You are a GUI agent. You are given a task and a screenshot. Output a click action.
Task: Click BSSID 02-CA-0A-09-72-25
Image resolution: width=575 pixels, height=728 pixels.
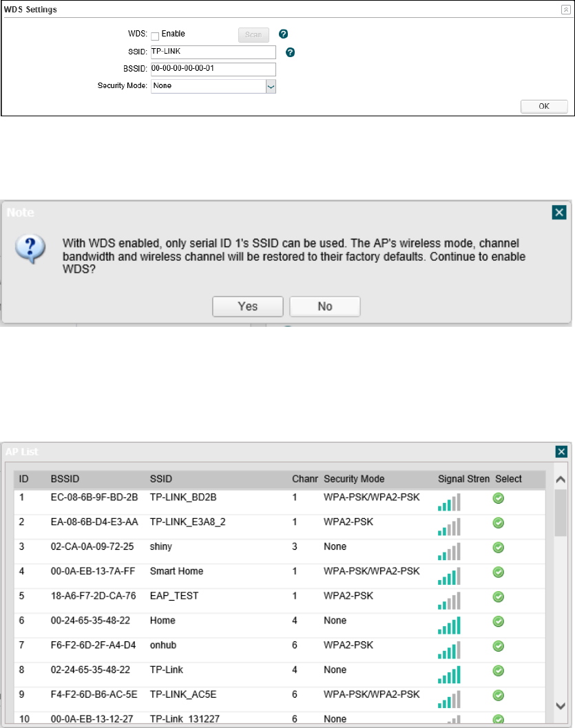[92, 546]
